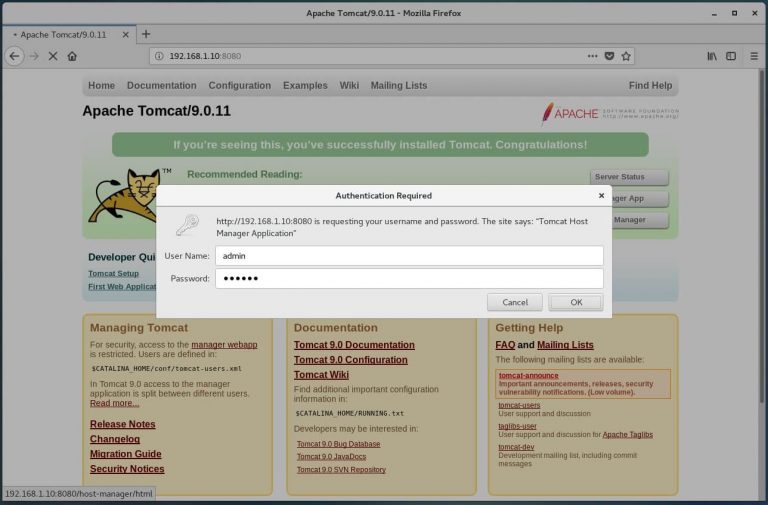Open Tomcat 9.0 Configuration link
768x505 pixels.
point(351,360)
